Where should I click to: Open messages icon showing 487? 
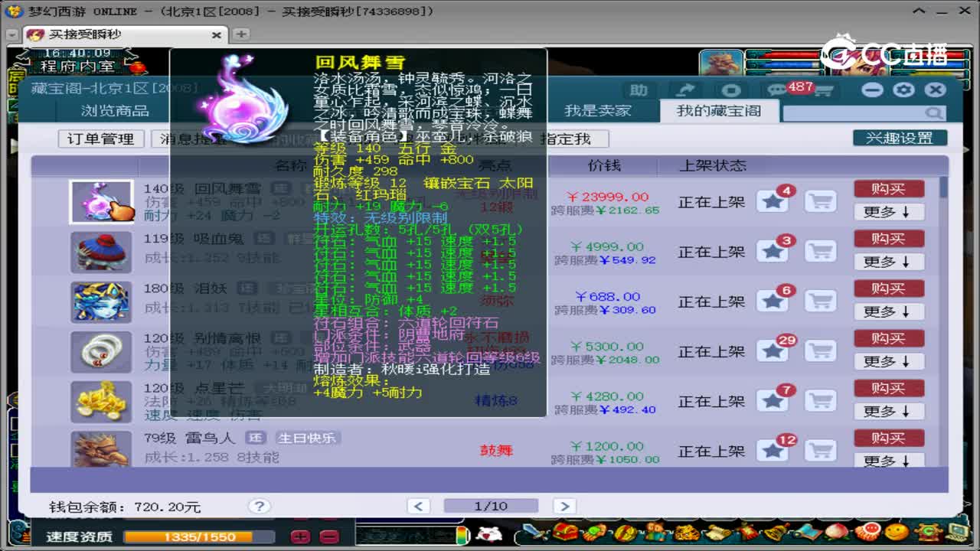(x=776, y=90)
